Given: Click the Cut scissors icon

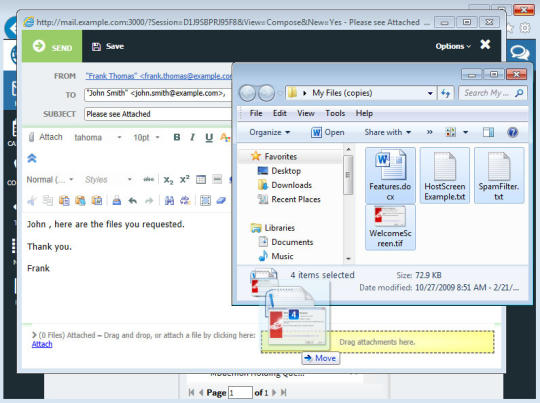Looking at the screenshot, I should (x=32, y=200).
